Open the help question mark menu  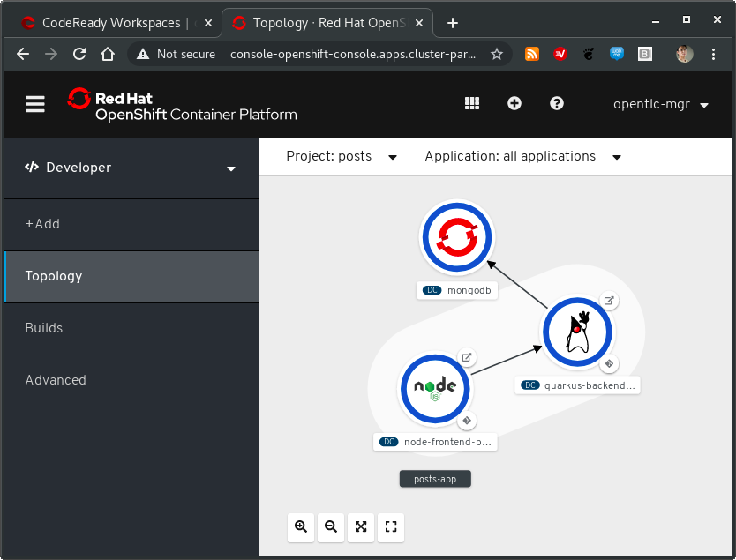[x=557, y=104]
